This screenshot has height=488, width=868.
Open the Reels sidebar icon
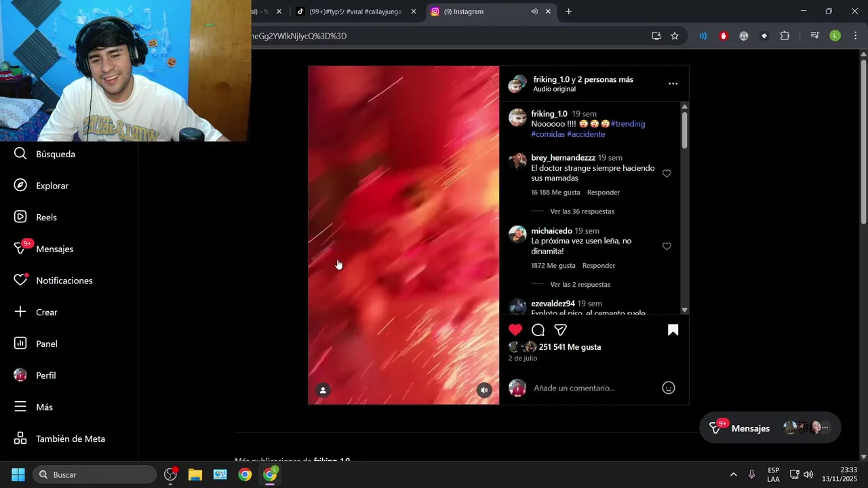[20, 218]
